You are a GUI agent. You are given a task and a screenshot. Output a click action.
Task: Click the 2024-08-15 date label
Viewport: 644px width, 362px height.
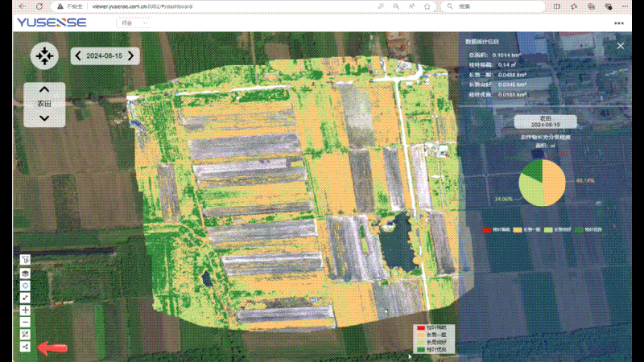[x=105, y=56]
